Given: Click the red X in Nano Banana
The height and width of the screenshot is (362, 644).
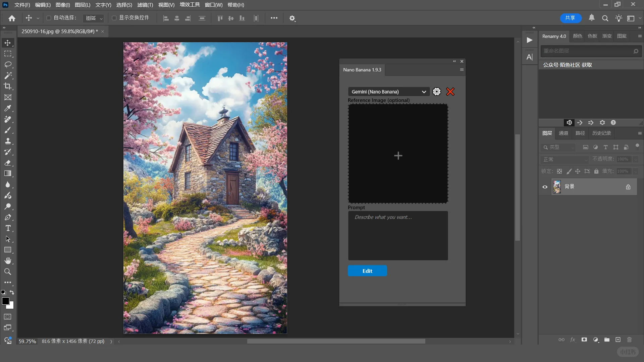Looking at the screenshot, I should click(450, 92).
